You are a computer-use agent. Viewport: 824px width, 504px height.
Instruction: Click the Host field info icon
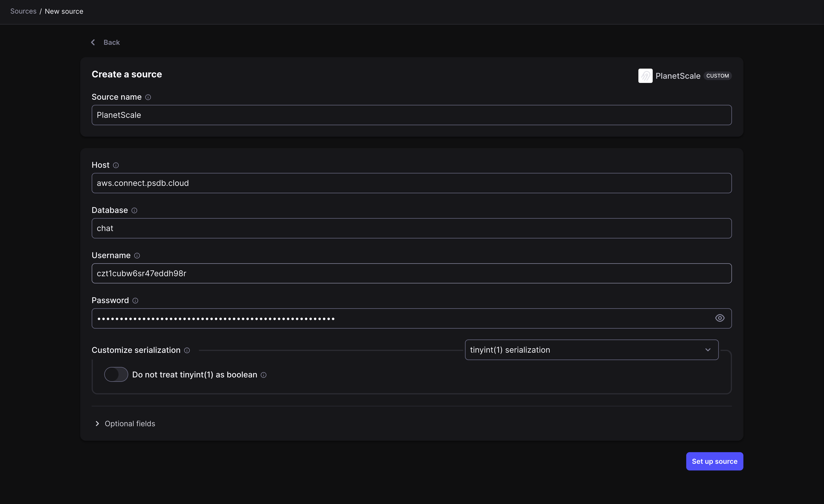(x=116, y=165)
